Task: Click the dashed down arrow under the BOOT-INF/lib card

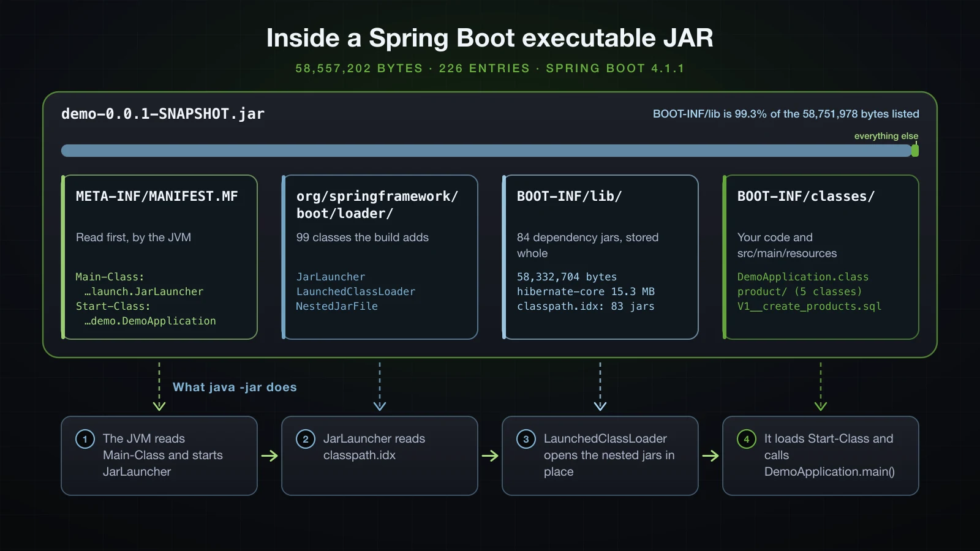Action: click(x=600, y=386)
